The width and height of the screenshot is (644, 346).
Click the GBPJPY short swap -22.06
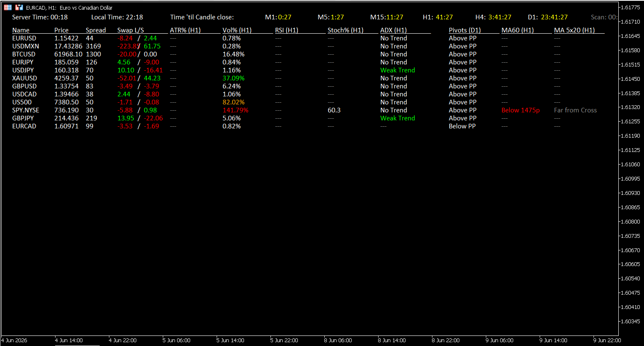(153, 118)
